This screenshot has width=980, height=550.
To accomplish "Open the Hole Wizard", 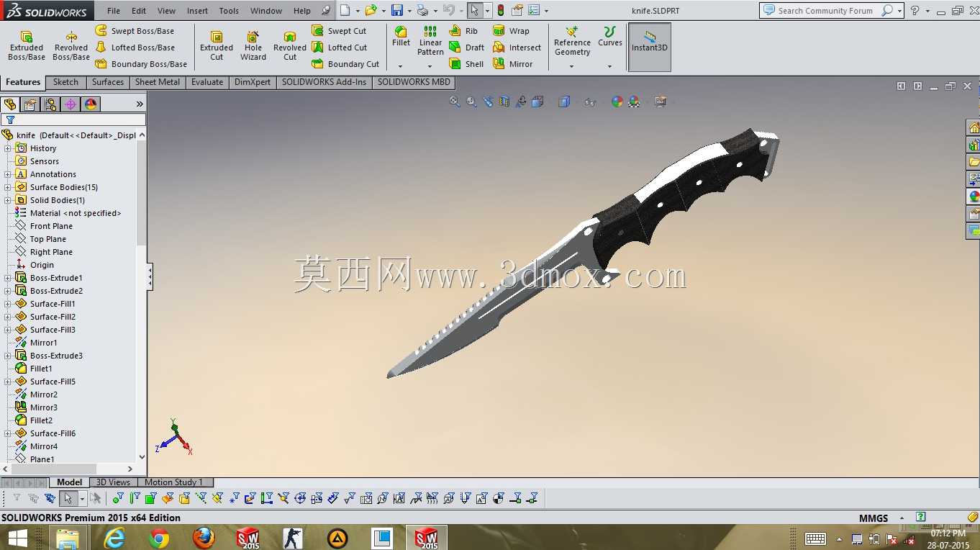I will coord(253,46).
